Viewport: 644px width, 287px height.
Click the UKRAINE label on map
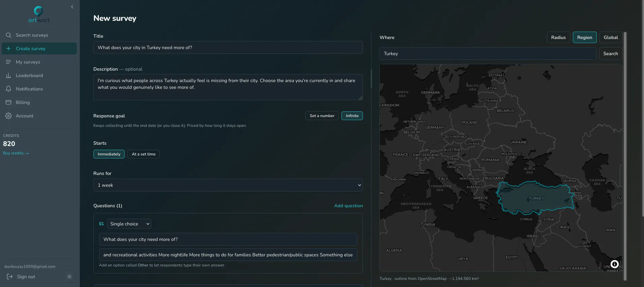tap(518, 142)
